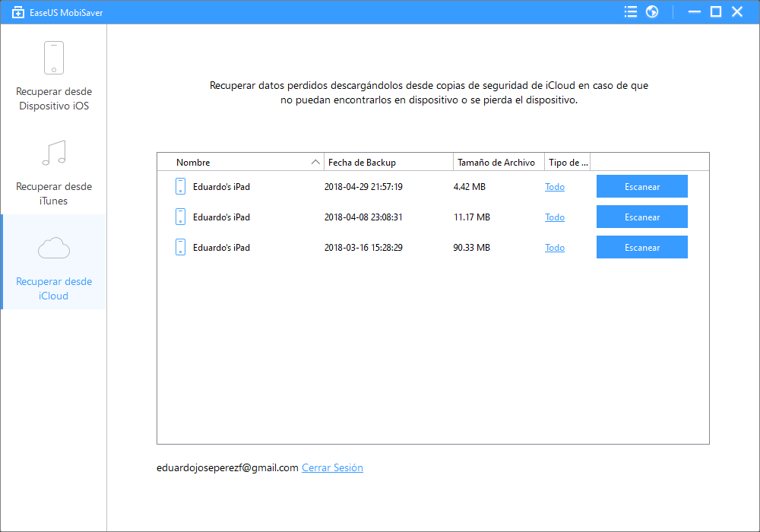Open Todo link for the 11.17 MB backup
Viewport: 760px width, 532px height.
click(x=555, y=217)
